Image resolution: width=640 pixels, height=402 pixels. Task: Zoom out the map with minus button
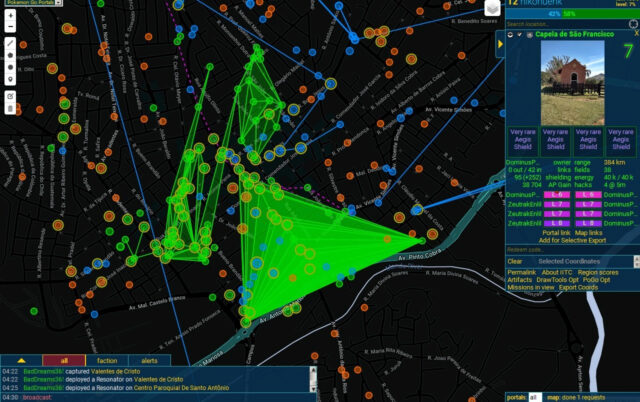(x=11, y=27)
